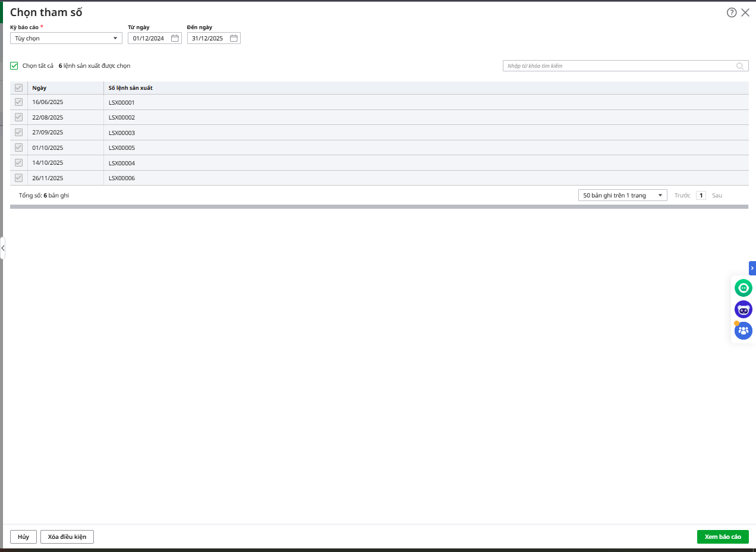Open the 50 bản ghi trên 1 trang dropdown

click(622, 195)
